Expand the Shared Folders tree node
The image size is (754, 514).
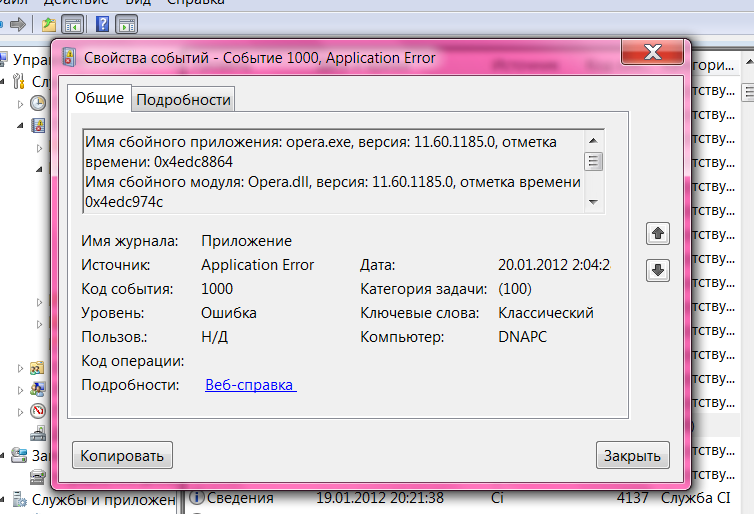[x=20, y=368]
